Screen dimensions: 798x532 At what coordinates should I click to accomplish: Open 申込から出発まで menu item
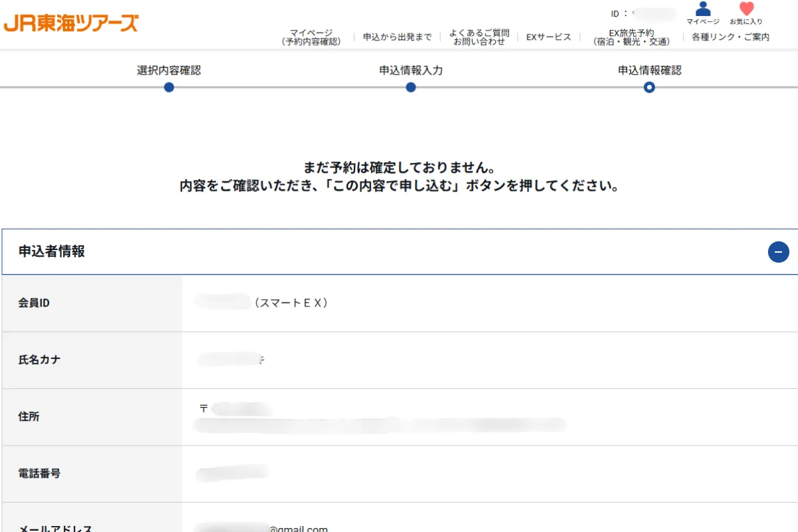(x=397, y=37)
